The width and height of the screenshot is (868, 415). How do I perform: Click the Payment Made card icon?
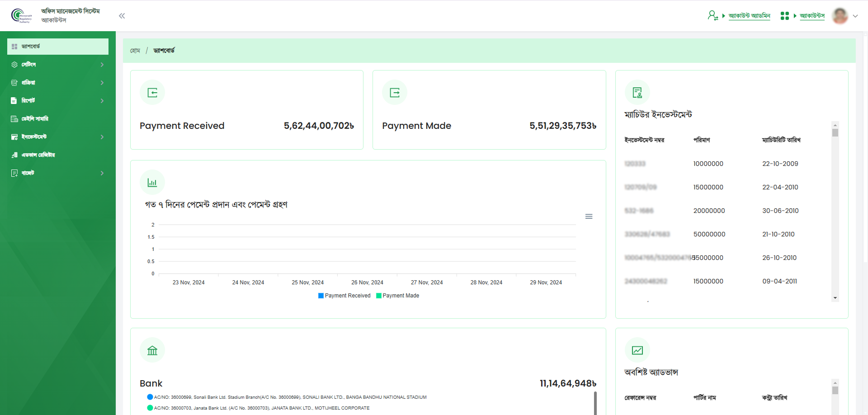click(x=395, y=93)
